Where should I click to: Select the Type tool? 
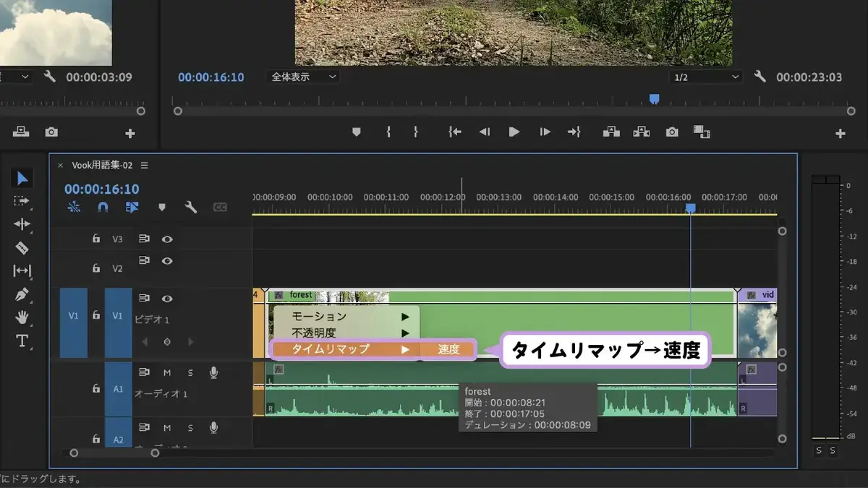click(x=22, y=341)
